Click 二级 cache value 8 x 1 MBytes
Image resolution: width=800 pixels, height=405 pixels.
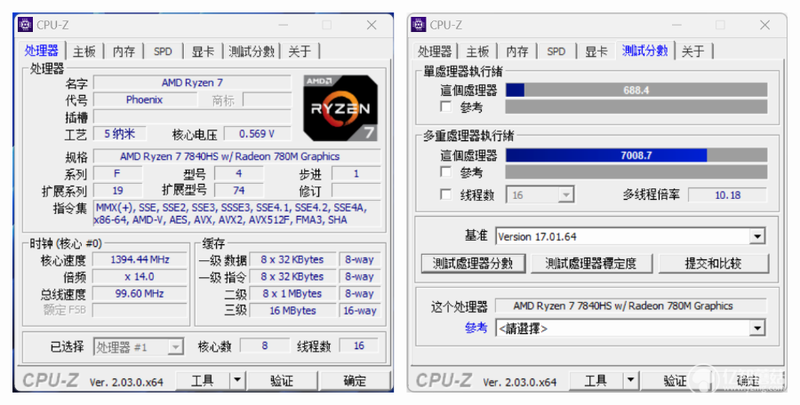click(x=292, y=294)
